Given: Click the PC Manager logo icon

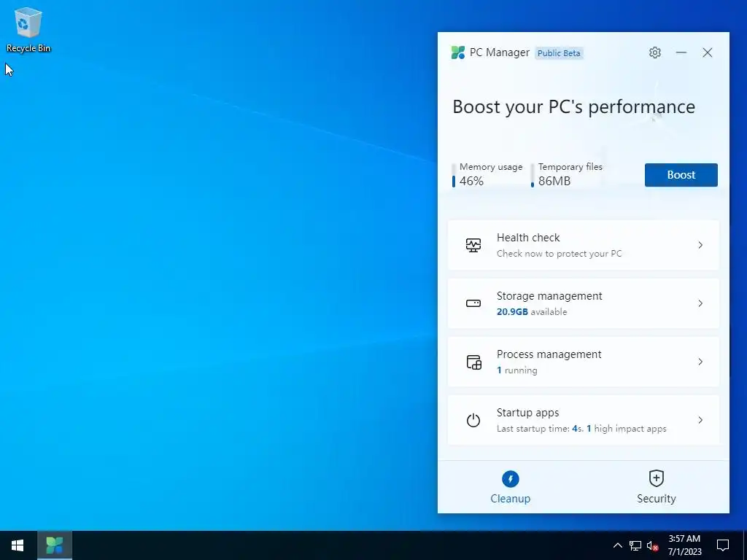Looking at the screenshot, I should click(458, 52).
